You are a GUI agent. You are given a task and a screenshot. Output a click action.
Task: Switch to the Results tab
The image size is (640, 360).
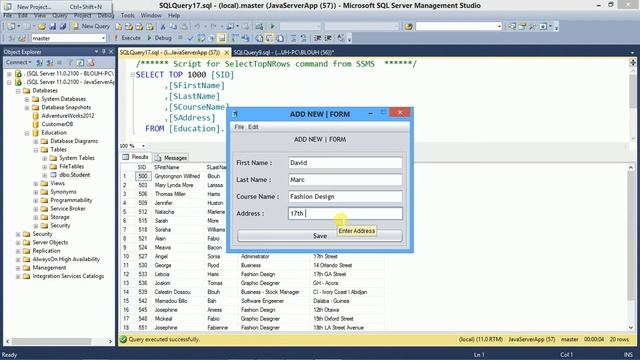point(136,157)
